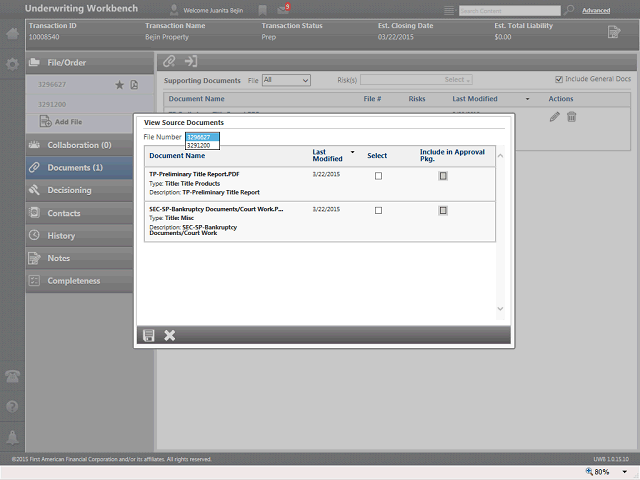Edit document with pencil icon
Screen dimensions: 640x480
pos(554,117)
